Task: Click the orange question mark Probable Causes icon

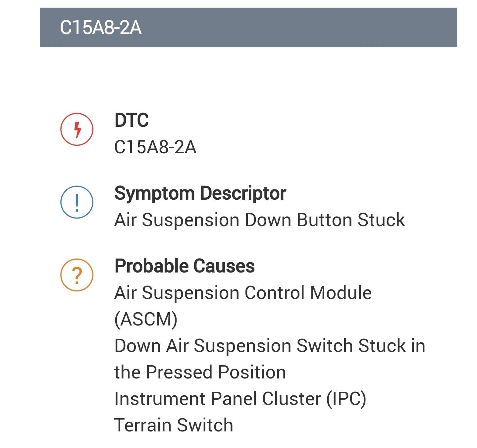Action: click(77, 275)
